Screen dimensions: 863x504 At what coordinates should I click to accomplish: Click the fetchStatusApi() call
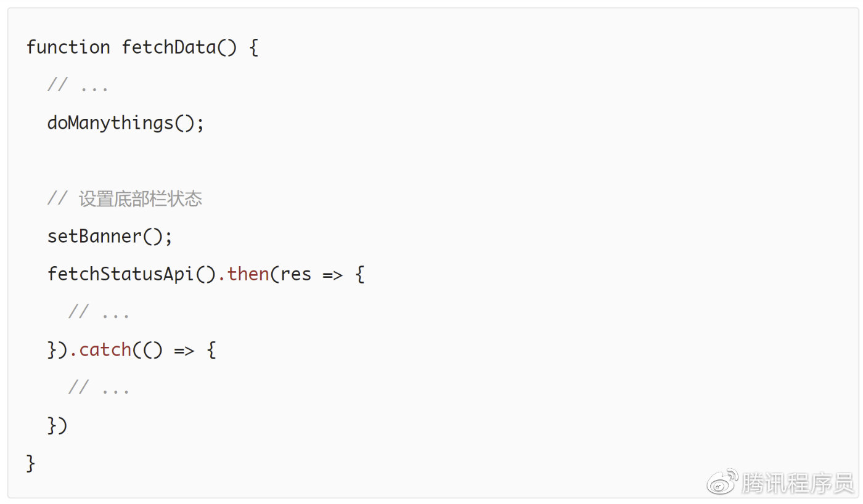point(132,274)
